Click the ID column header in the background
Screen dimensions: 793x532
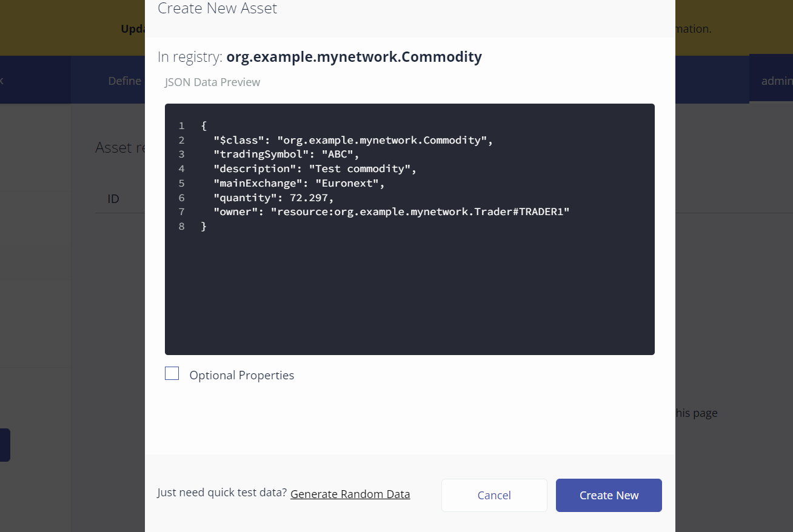[x=113, y=199]
